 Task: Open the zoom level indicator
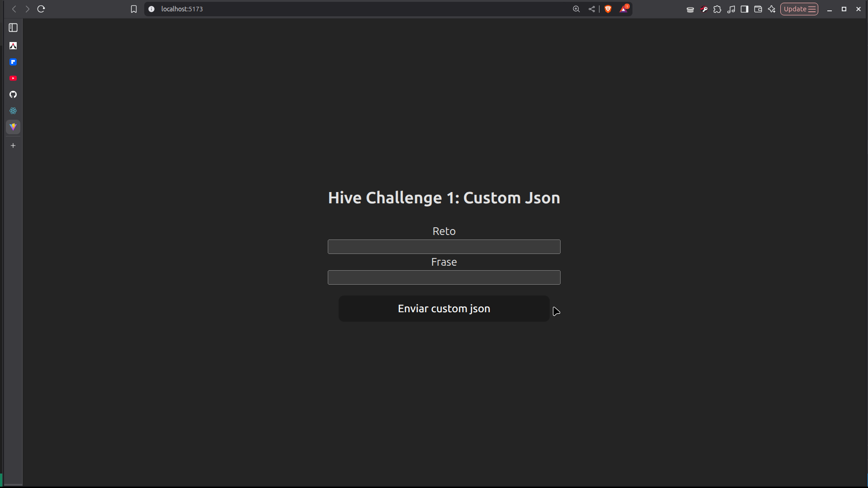(576, 9)
